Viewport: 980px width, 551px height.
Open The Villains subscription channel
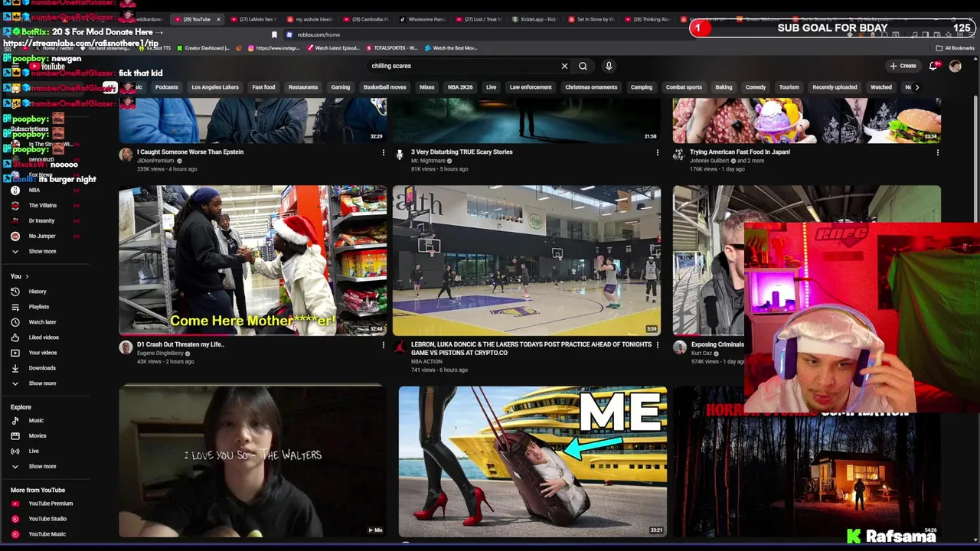point(43,205)
